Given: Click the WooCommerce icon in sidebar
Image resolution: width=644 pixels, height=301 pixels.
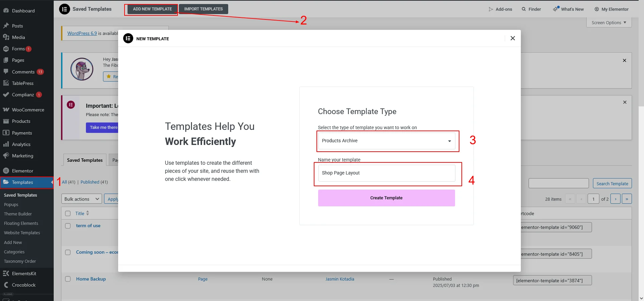Looking at the screenshot, I should tap(6, 110).
